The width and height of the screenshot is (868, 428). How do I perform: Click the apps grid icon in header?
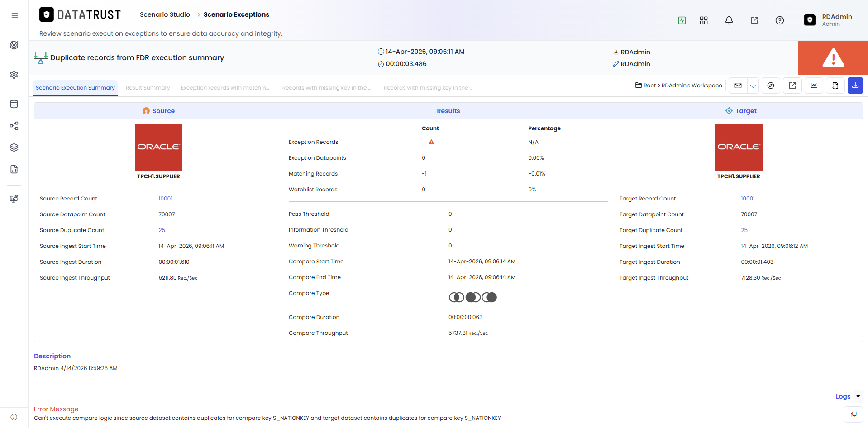(703, 20)
